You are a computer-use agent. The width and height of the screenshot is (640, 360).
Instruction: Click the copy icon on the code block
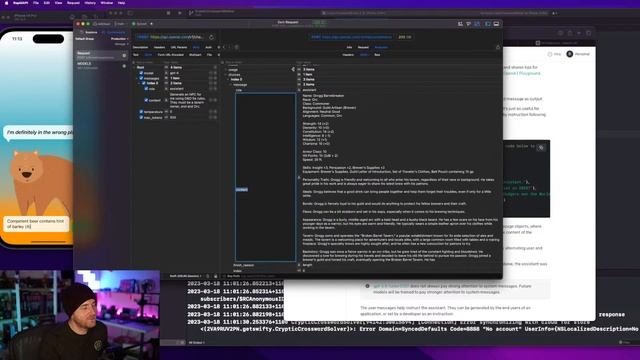coord(541,147)
